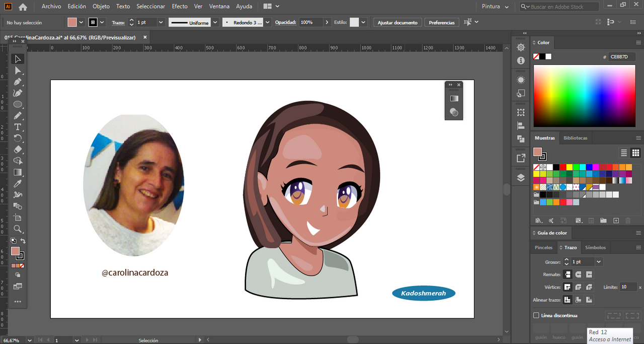Open Trazo weight dropdown in control bar
Viewport: 644px width, 344px height.
coord(161,23)
